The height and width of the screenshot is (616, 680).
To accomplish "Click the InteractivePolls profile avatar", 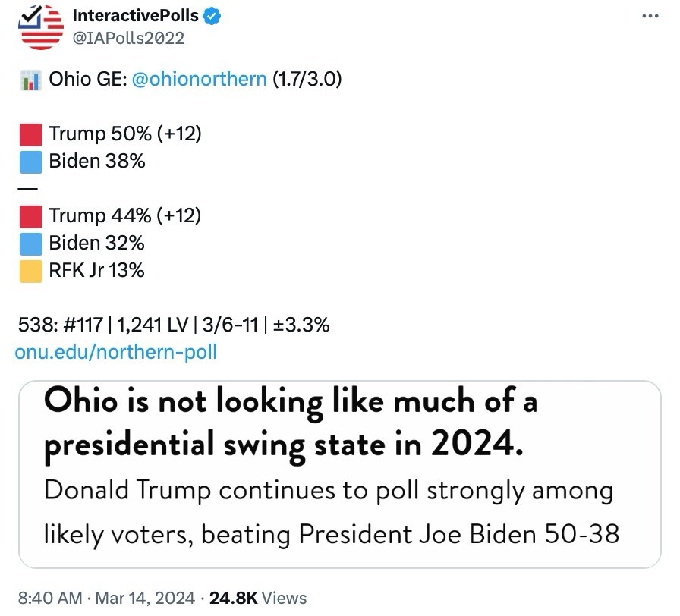I will click(x=41, y=27).
